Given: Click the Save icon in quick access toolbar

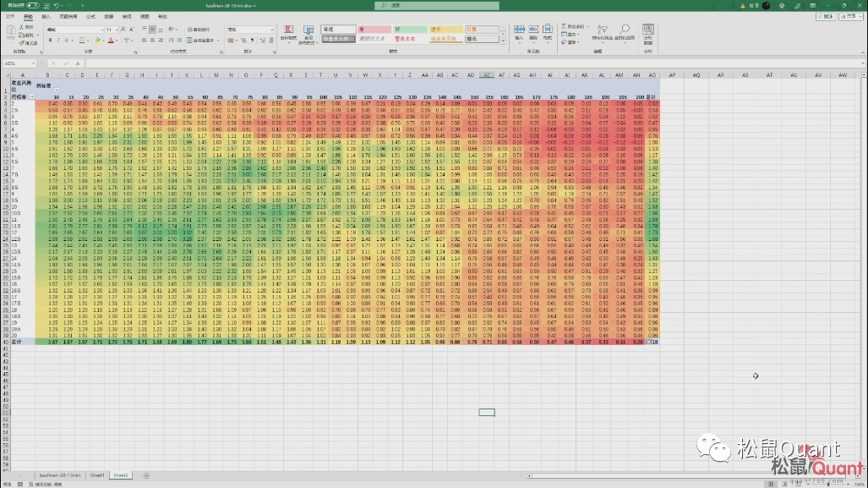Looking at the screenshot, I should tap(46, 6).
